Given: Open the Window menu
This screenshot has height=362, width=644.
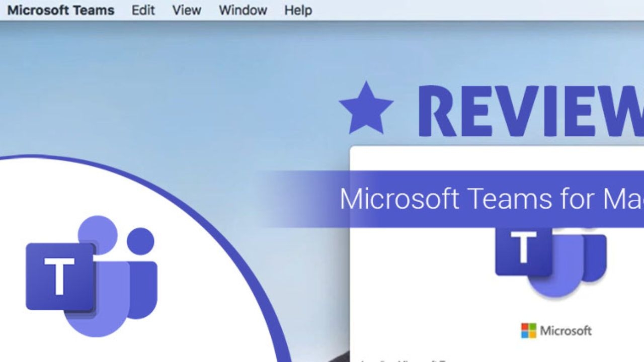Looking at the screenshot, I should click(x=243, y=10).
